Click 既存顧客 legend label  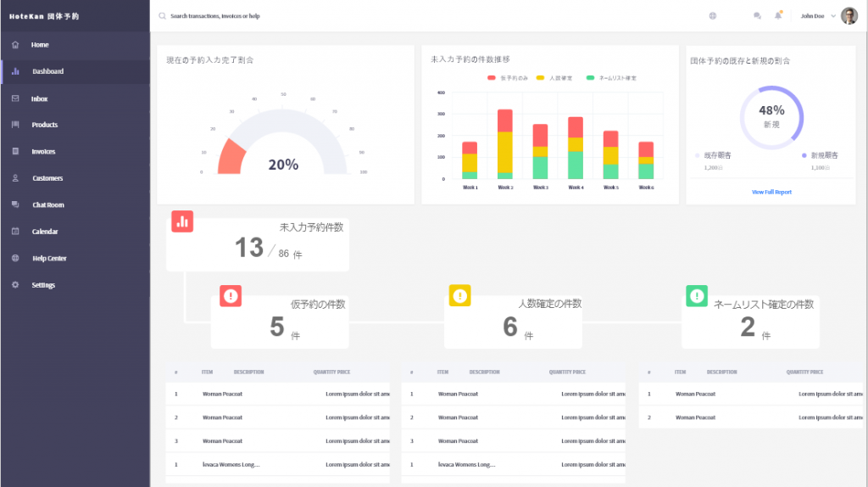coord(717,155)
